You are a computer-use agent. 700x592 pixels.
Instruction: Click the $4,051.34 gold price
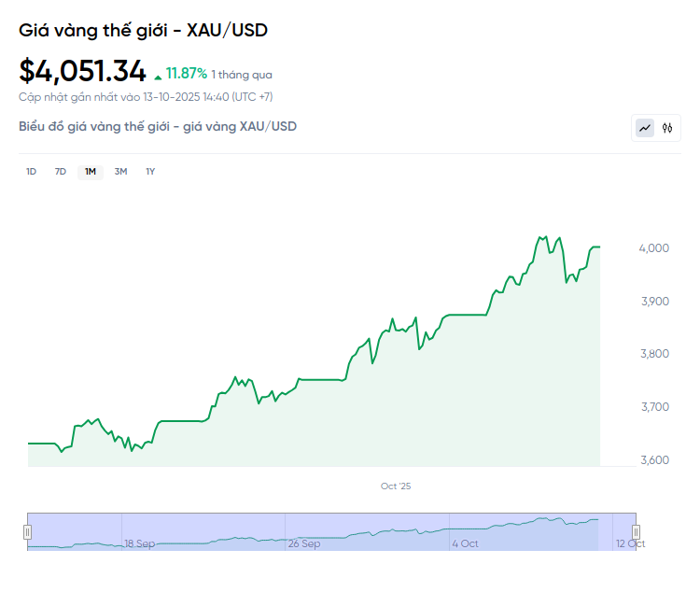82,71
